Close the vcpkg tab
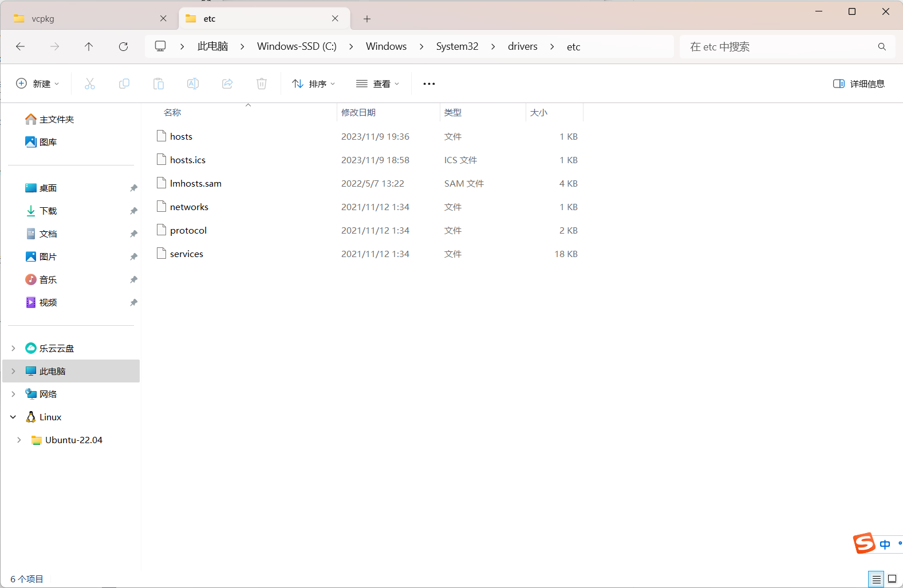Screen dimensions: 903x588 [163, 18]
